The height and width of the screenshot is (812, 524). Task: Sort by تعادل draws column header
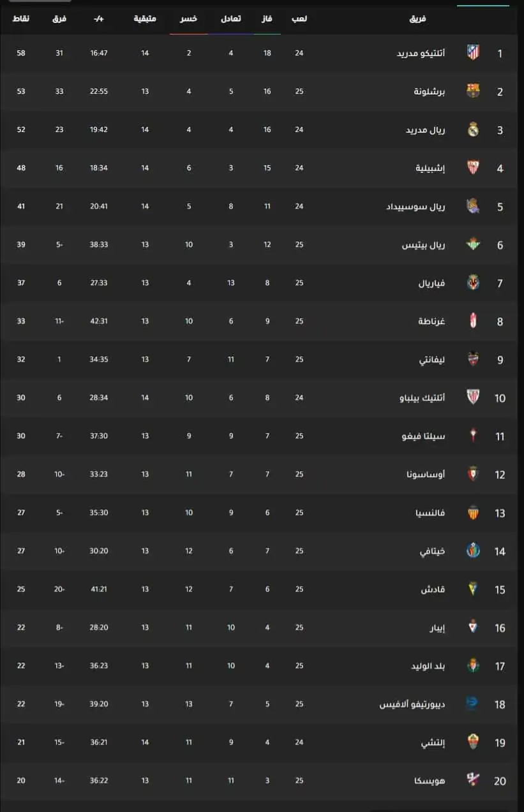pyautogui.click(x=230, y=18)
